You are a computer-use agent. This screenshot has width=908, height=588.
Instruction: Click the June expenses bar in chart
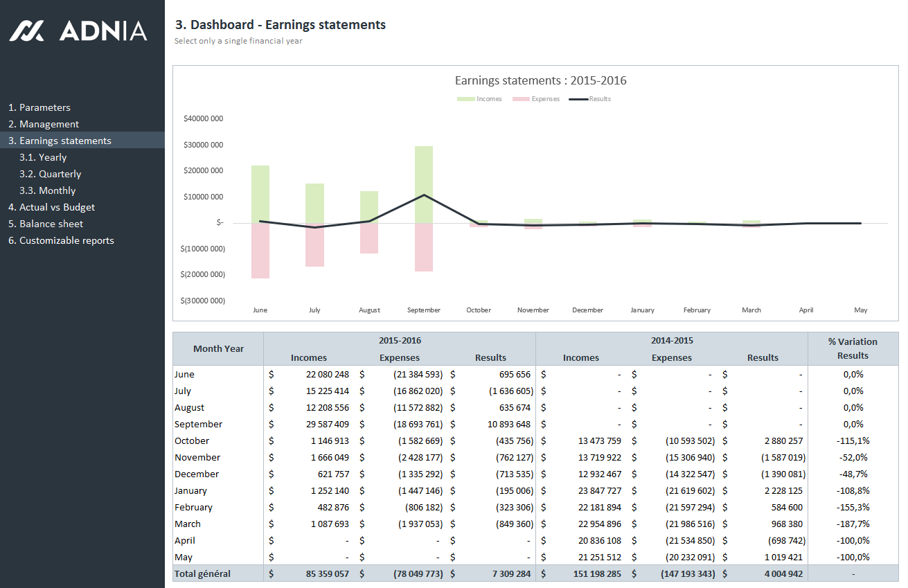coord(260,250)
